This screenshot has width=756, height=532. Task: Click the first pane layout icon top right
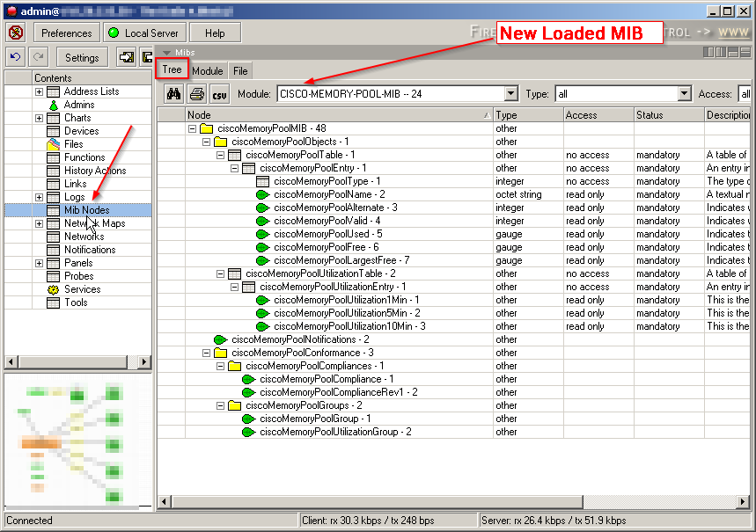tap(708, 52)
